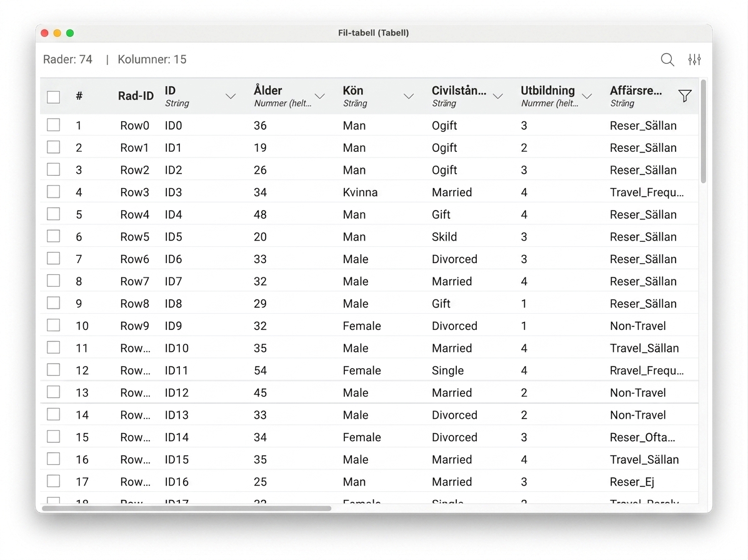Click the filter funnel icon on Affärsre... column
Viewport: 748px width, 560px height.
[684, 96]
